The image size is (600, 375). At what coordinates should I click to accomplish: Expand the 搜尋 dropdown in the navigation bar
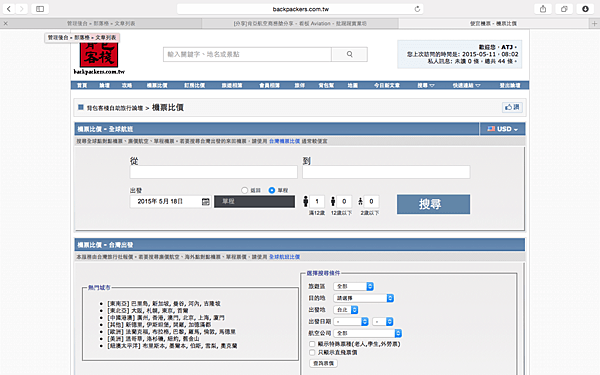426,85
